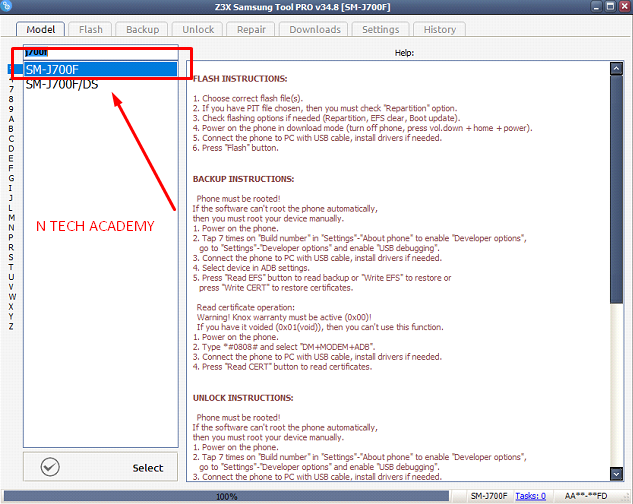Jump to letter T in model index
Image resolution: width=633 pixels, height=504 pixels.
(11, 267)
